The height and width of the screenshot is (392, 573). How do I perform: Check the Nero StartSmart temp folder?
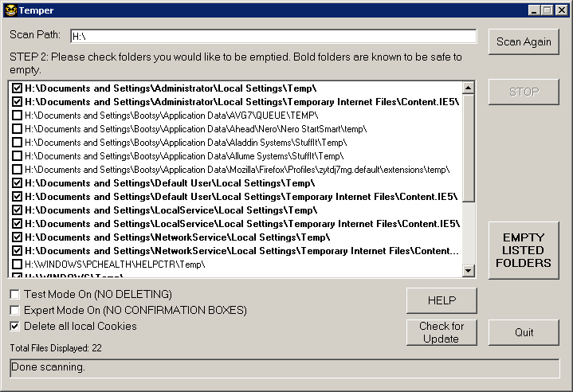tap(18, 129)
